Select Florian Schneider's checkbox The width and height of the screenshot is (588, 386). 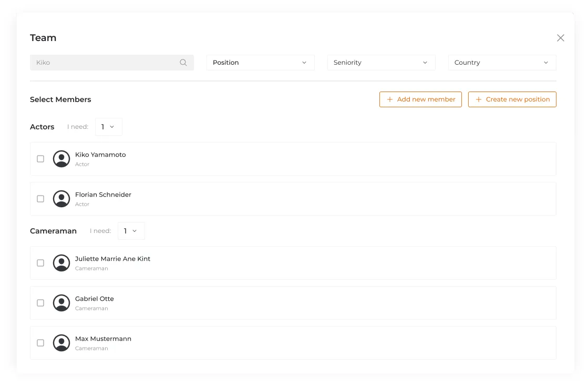(x=40, y=199)
